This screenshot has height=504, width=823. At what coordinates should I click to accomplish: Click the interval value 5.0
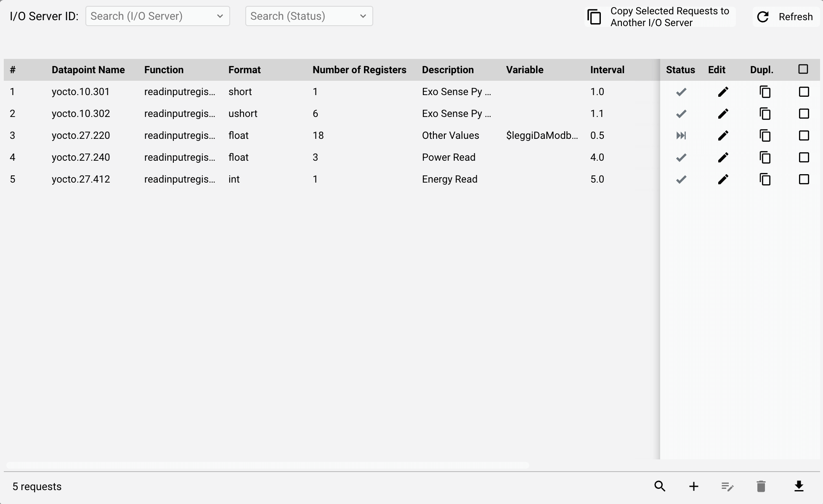pyautogui.click(x=597, y=179)
